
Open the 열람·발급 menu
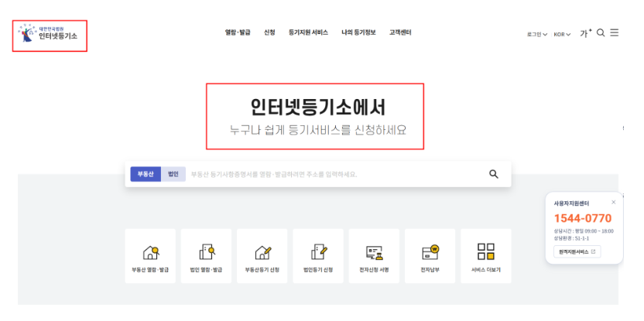click(x=238, y=32)
